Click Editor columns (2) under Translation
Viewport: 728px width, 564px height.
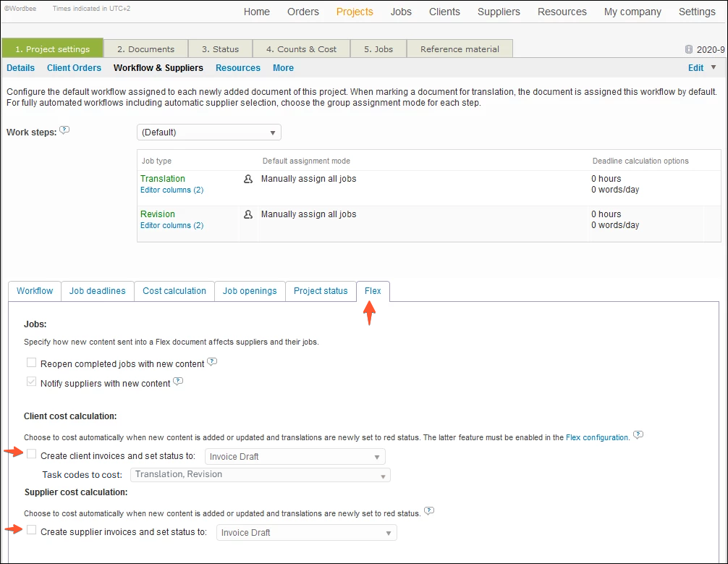pos(172,190)
